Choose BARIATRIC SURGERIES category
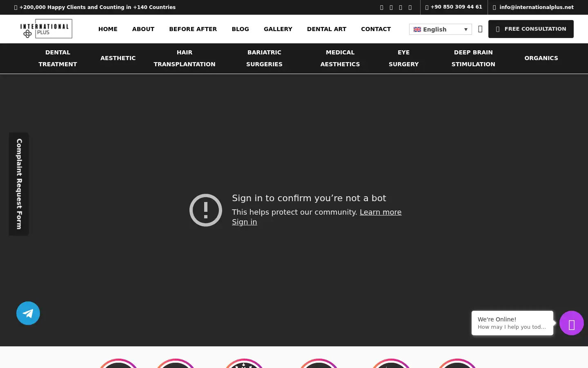The image size is (588, 368). pyautogui.click(x=264, y=58)
